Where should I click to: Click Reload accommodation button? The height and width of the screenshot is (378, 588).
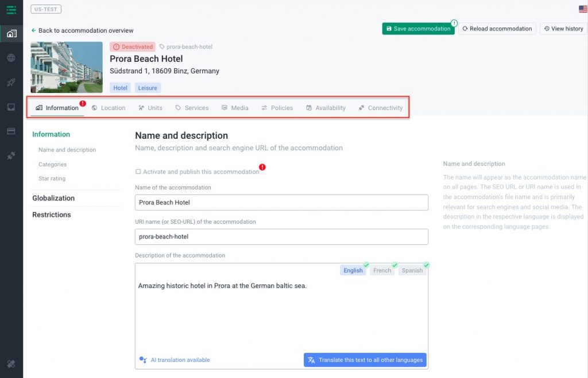(x=497, y=29)
